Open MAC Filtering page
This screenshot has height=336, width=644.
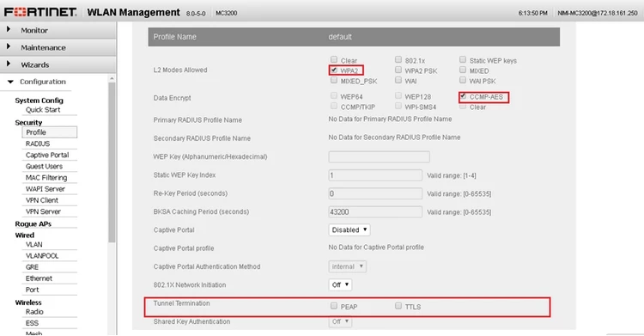click(46, 178)
